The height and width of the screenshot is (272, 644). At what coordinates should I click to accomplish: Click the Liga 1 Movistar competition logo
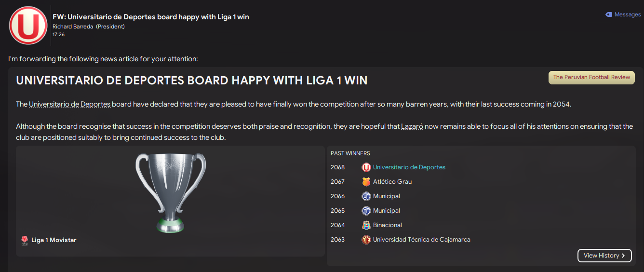(25, 240)
